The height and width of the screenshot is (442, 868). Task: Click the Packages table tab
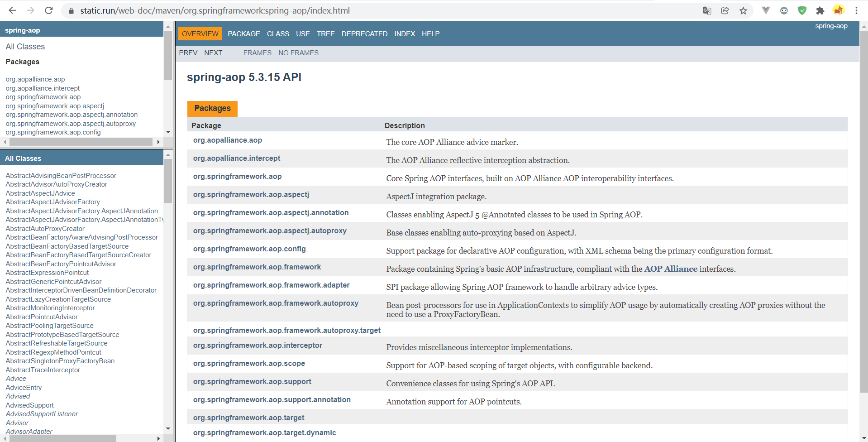point(212,108)
